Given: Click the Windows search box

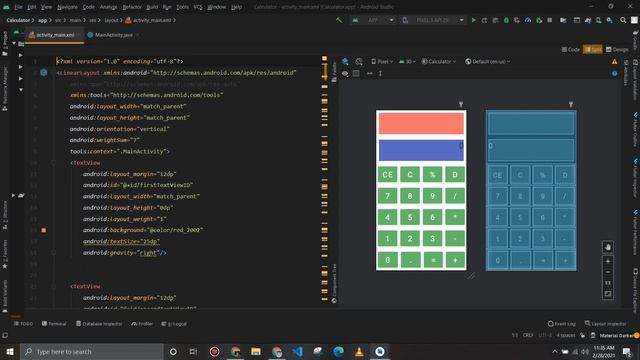Looking at the screenshot, I should 91,351.
